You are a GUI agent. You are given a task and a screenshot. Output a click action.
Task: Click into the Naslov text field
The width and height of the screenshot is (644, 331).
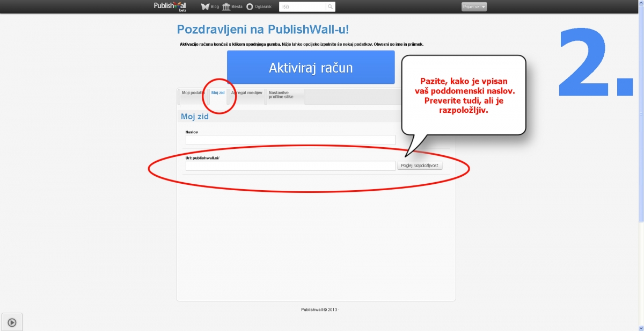[x=290, y=140]
